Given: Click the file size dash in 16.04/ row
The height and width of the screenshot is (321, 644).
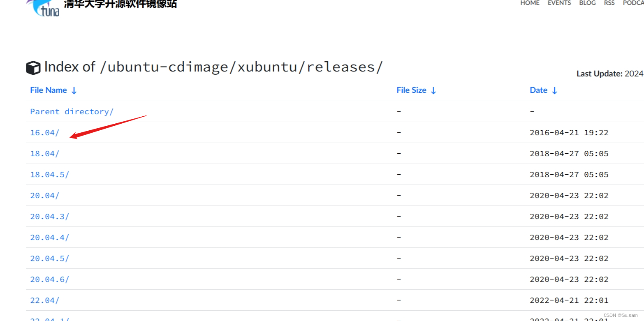Looking at the screenshot, I should 399,132.
